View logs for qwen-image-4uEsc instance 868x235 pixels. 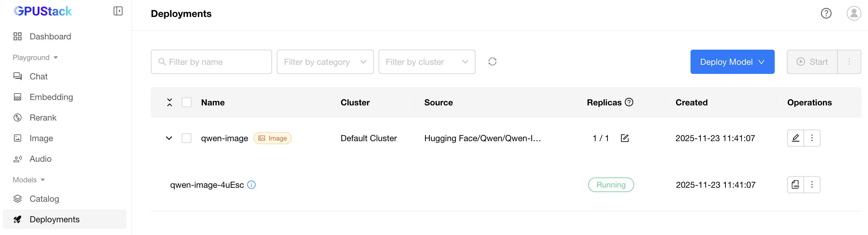coord(795,185)
